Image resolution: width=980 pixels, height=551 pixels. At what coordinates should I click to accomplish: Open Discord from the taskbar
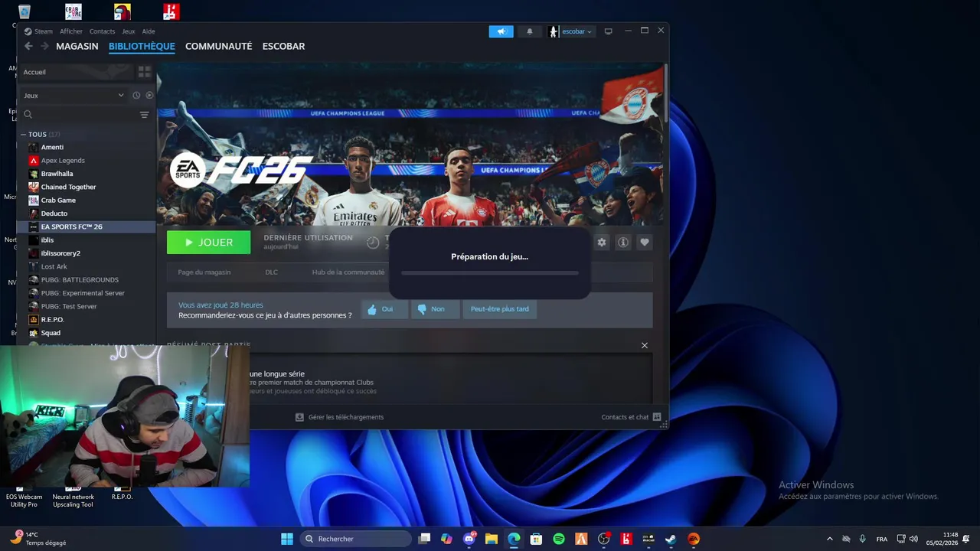pos(469,539)
